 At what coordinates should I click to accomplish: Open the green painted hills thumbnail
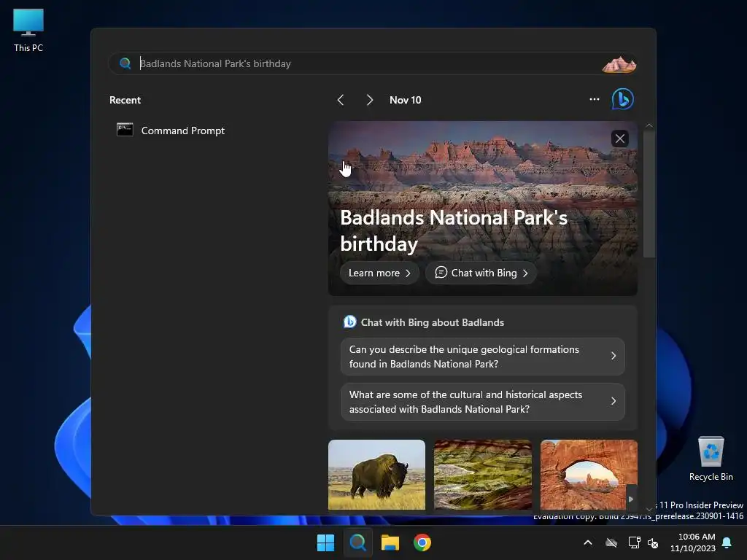[483, 475]
